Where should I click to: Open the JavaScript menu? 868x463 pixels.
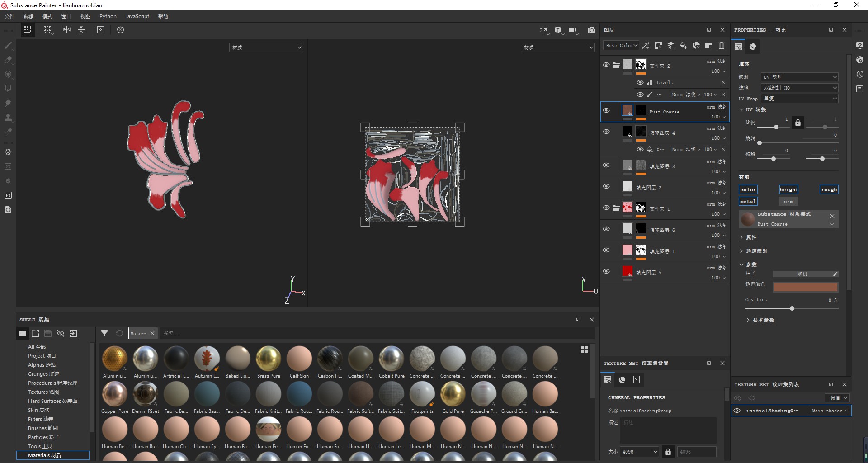[137, 16]
